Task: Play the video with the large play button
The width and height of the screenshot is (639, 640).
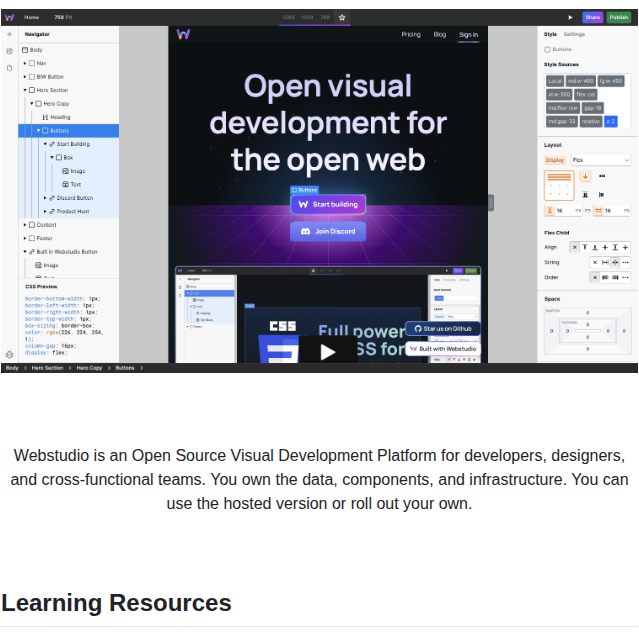Action: pos(328,351)
